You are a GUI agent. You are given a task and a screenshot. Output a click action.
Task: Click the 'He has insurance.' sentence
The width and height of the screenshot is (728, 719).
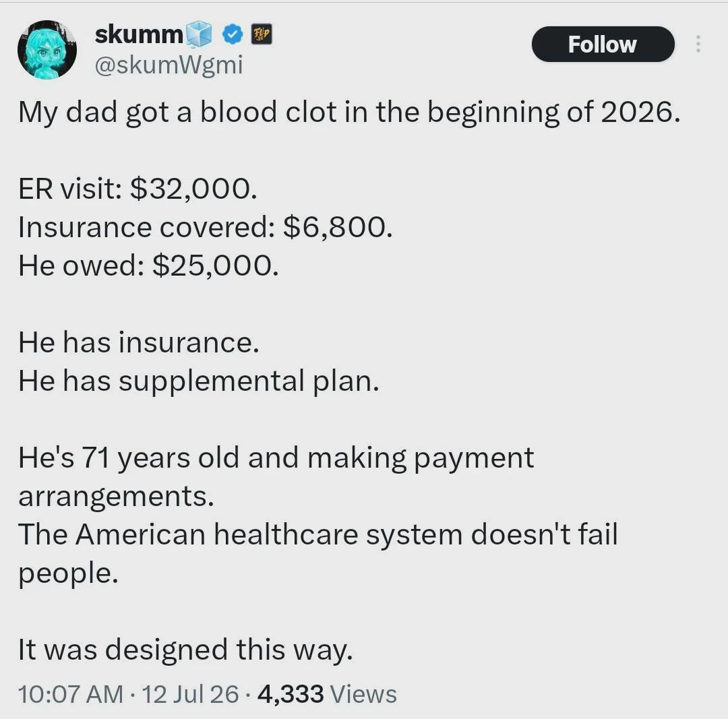(x=138, y=342)
